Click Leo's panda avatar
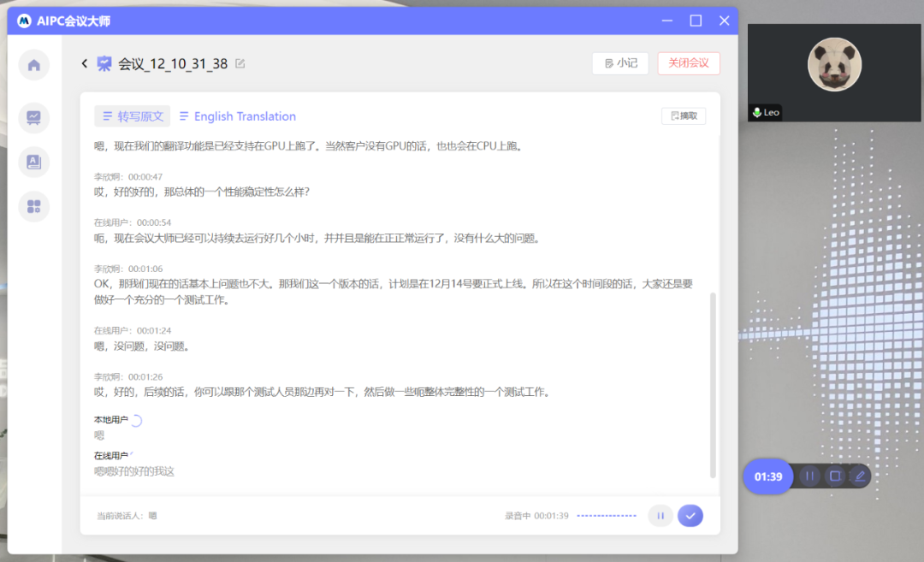Screen dimensions: 924x562 coord(834,64)
